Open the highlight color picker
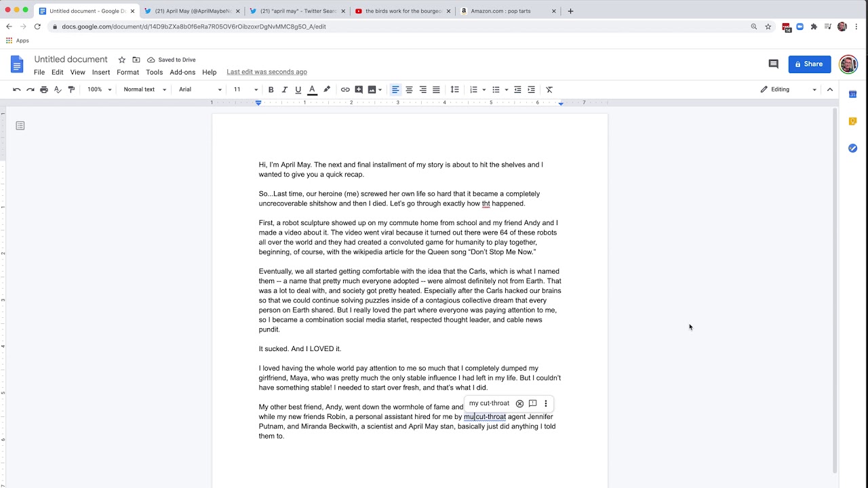The width and height of the screenshot is (868, 488). [327, 89]
